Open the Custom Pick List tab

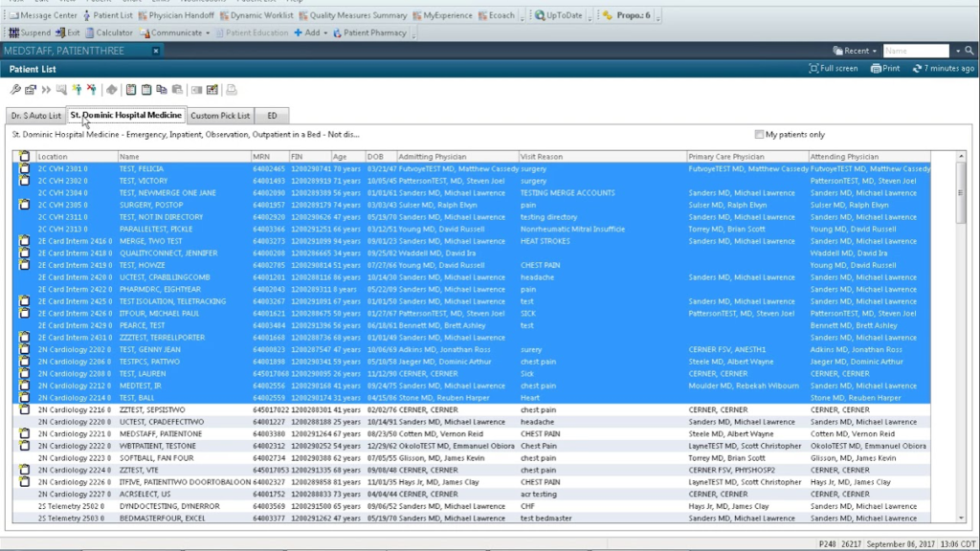click(x=219, y=116)
